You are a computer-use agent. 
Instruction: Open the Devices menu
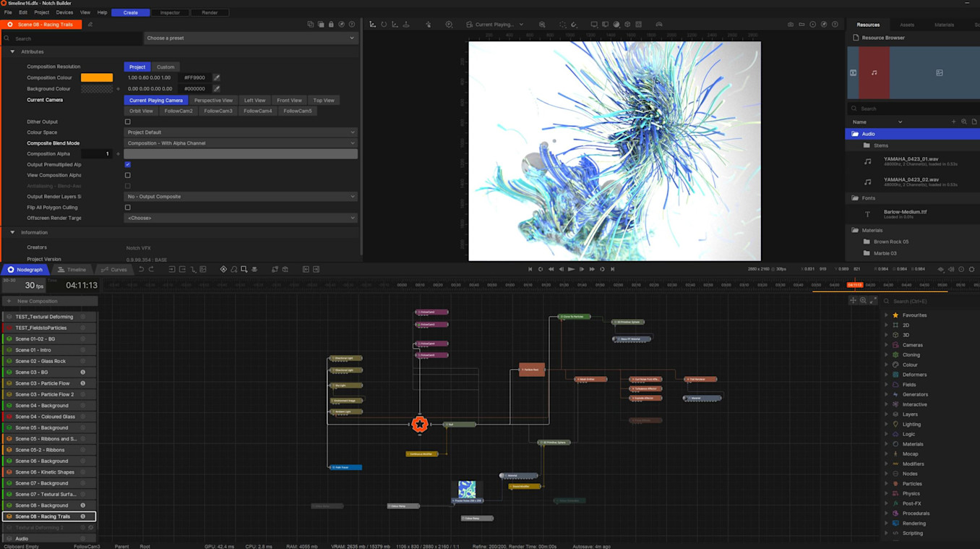(x=64, y=12)
